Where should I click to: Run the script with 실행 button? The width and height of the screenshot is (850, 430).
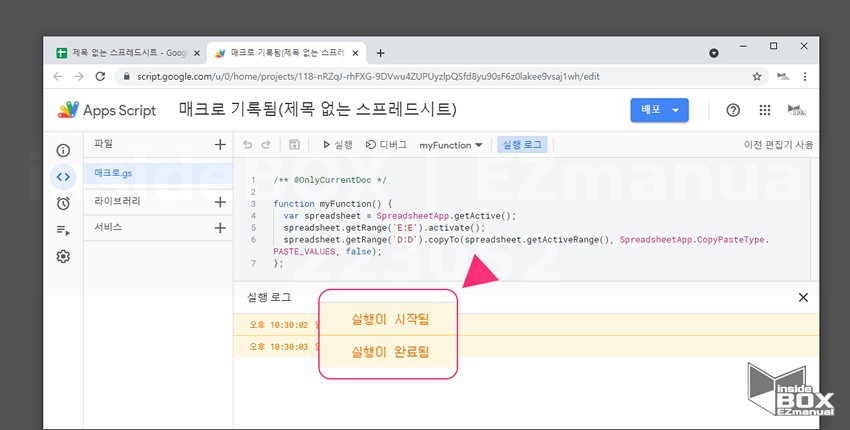337,145
